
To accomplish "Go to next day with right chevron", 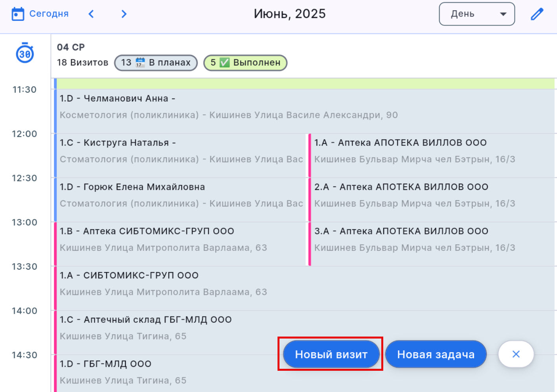I will point(124,14).
